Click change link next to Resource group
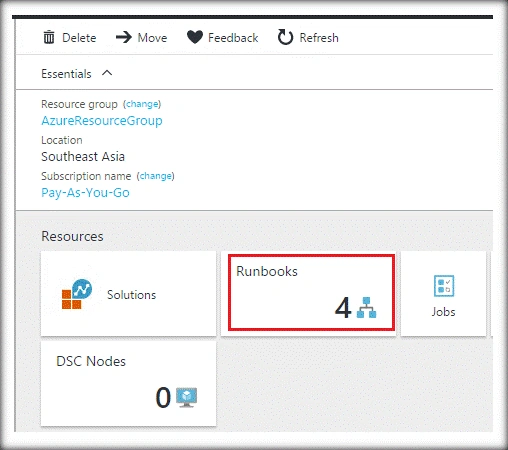The image size is (508, 450). pos(142,104)
